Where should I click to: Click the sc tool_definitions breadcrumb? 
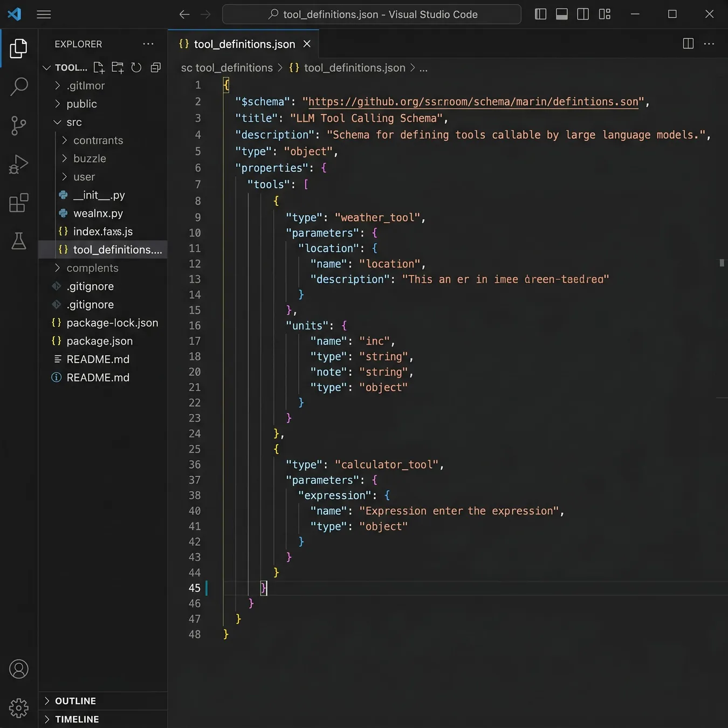[x=227, y=68]
